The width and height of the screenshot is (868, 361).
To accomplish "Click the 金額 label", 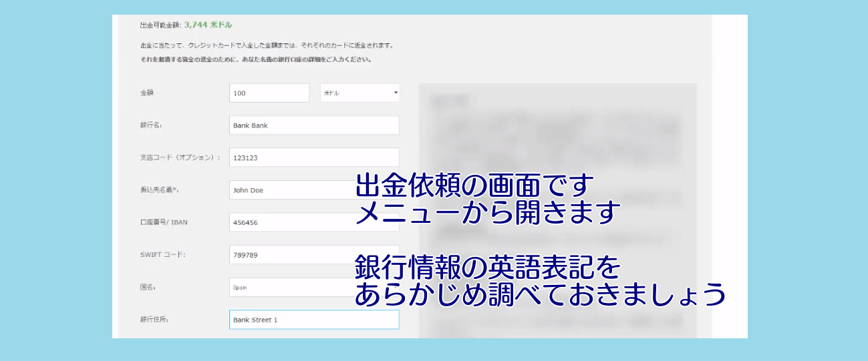I will (147, 93).
